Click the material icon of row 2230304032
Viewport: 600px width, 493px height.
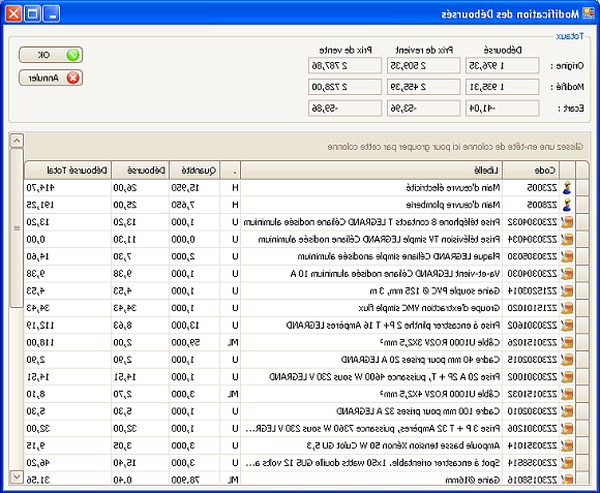(567, 221)
